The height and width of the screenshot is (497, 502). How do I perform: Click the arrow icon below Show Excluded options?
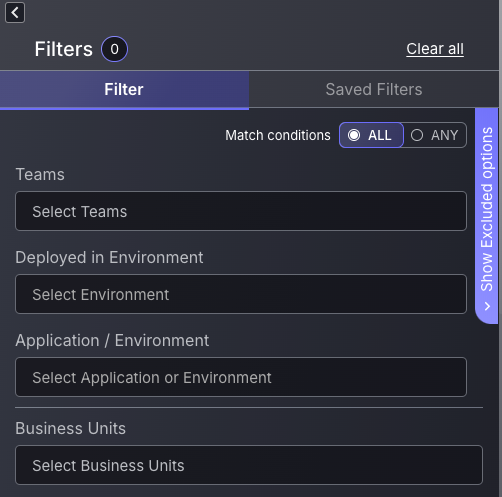pyautogui.click(x=487, y=306)
